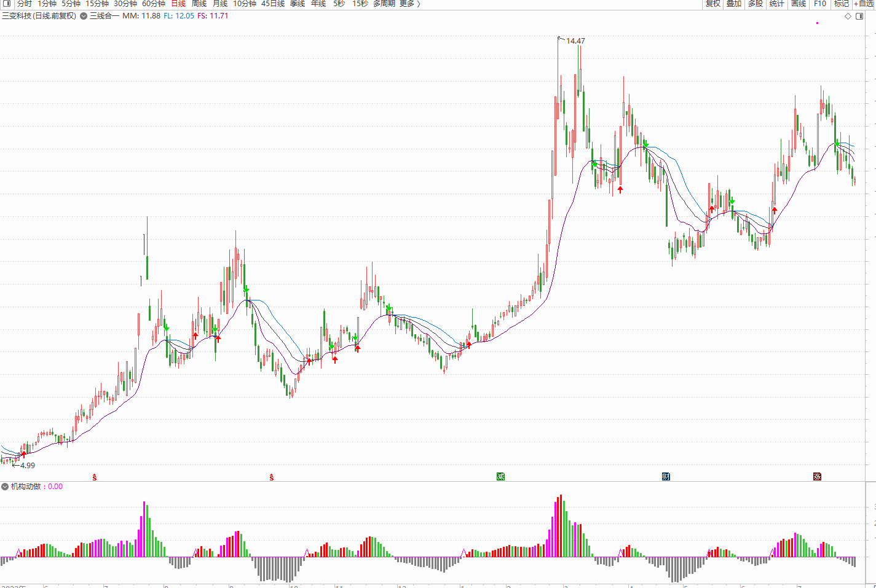
Task: Click the 14.47 high price label
Action: click(575, 41)
